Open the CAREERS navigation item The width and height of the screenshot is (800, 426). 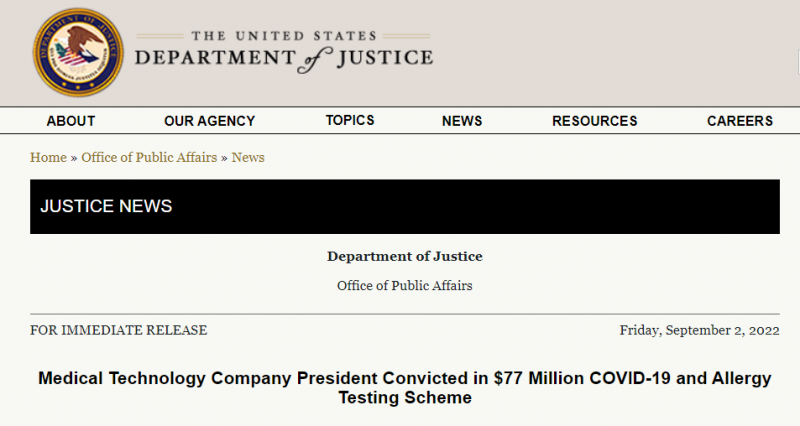tap(740, 121)
